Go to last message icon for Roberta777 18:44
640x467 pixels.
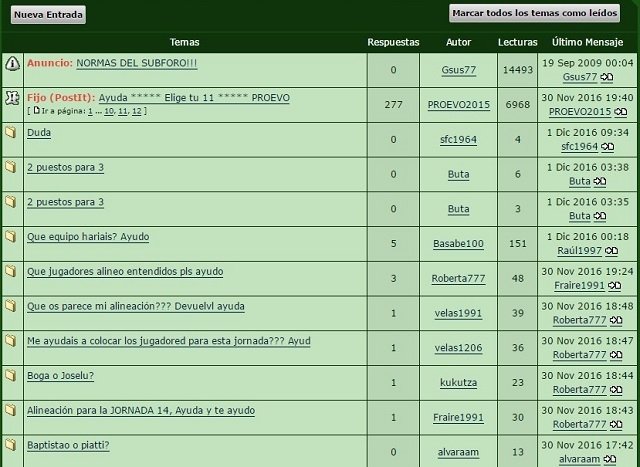[x=616, y=389]
